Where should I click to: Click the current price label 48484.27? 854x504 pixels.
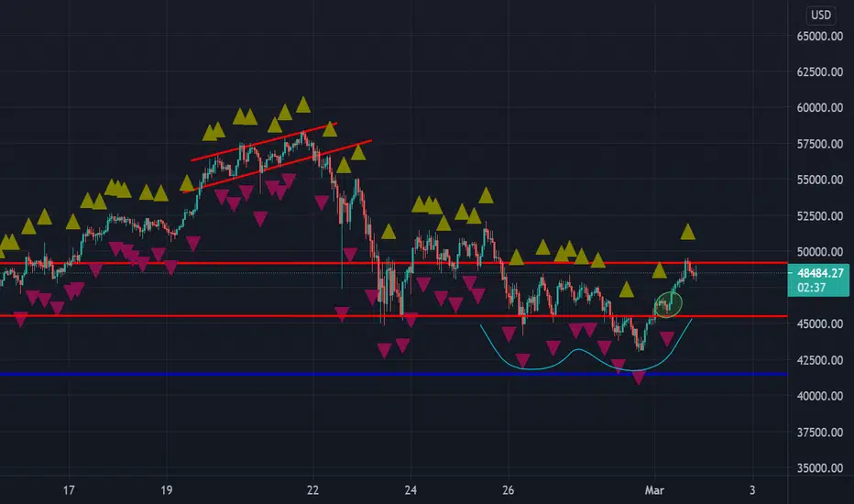[820, 273]
